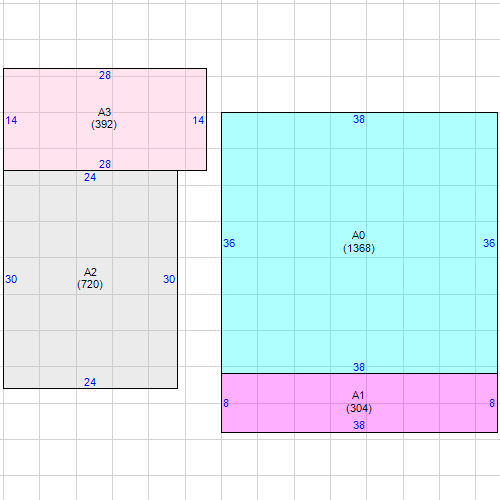Click the (304) area value
Viewport: 500px width, 500px height.
tap(359, 408)
